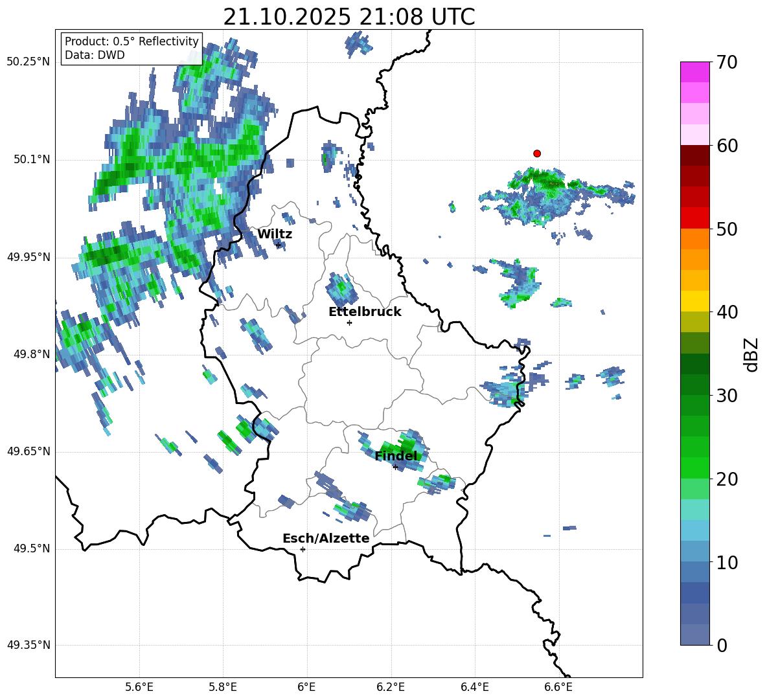Click the 60 value on colorbar
The image size is (767, 700).
[x=727, y=146]
